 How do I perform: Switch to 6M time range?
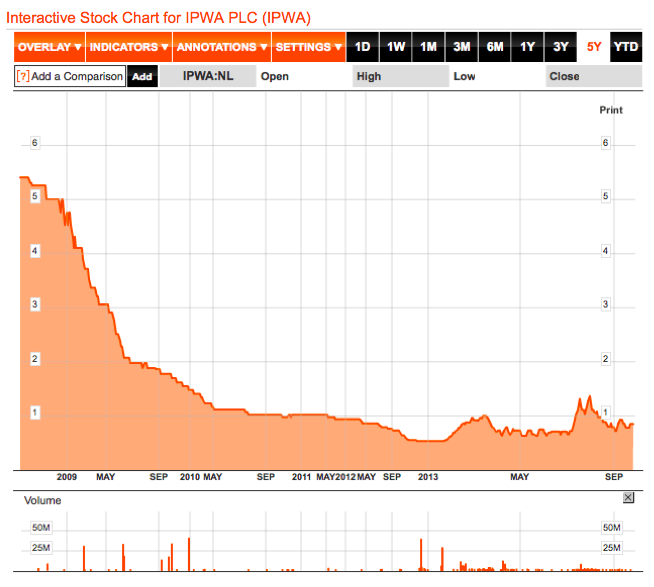click(x=495, y=47)
